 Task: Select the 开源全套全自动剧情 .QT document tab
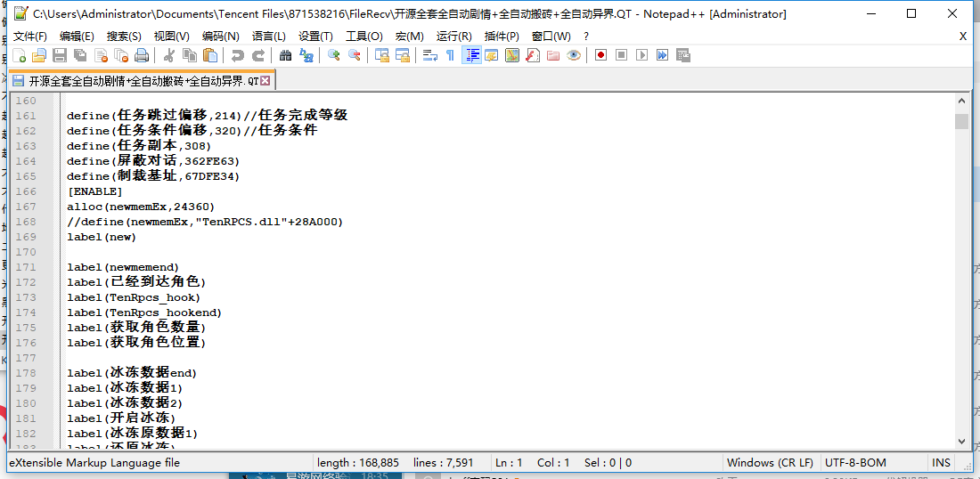[143, 81]
